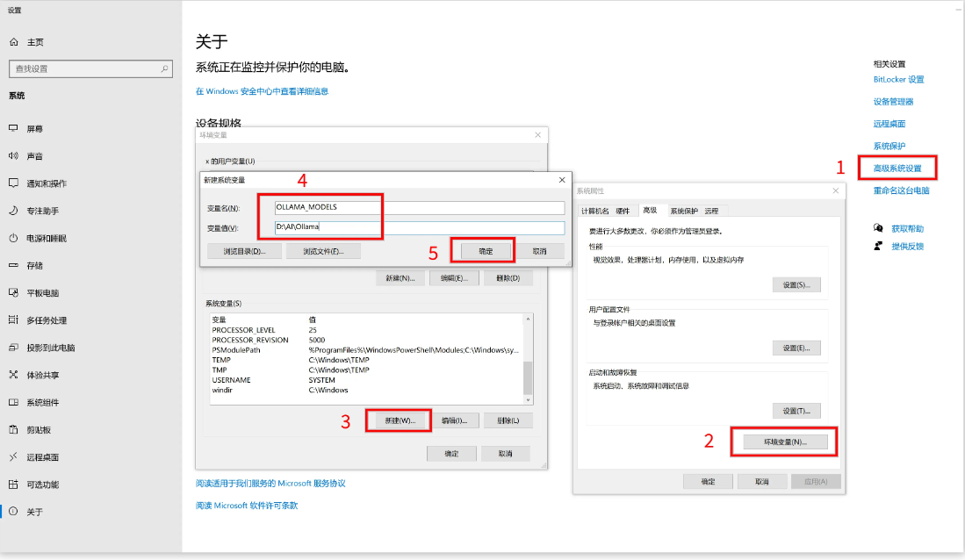Click Cancel in Environment Variables window
Image resolution: width=965 pixels, height=560 pixels.
point(505,454)
